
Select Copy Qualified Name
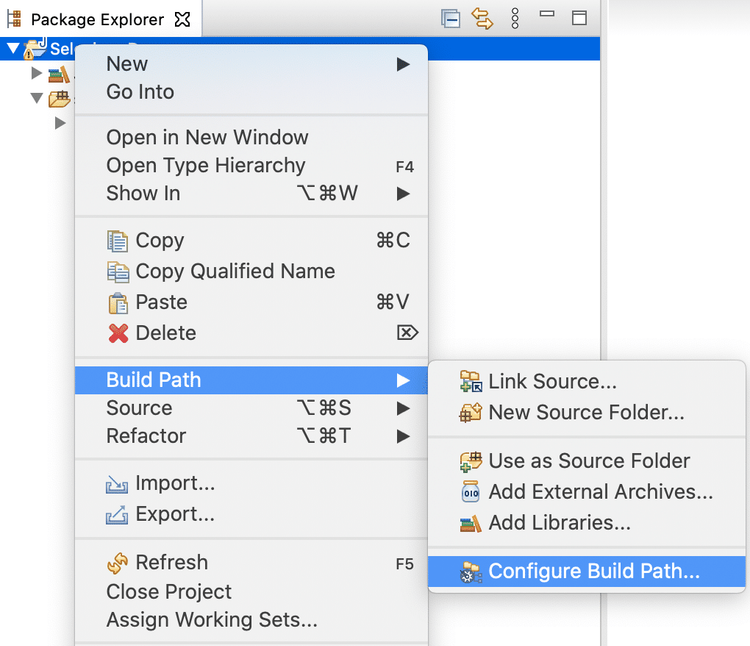(235, 271)
